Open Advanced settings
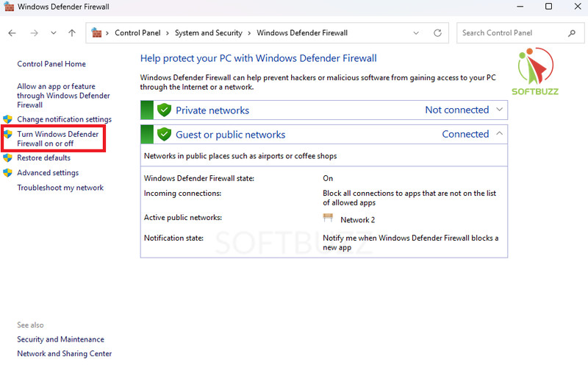 coord(48,173)
